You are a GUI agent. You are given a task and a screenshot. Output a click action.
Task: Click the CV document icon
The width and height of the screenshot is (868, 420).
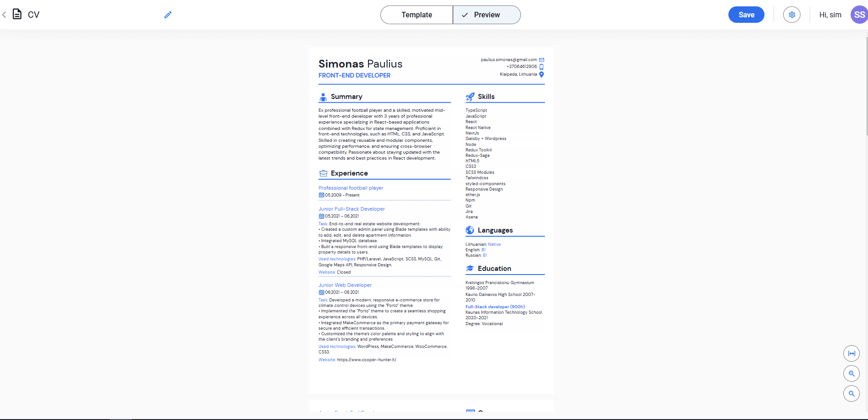coord(17,15)
